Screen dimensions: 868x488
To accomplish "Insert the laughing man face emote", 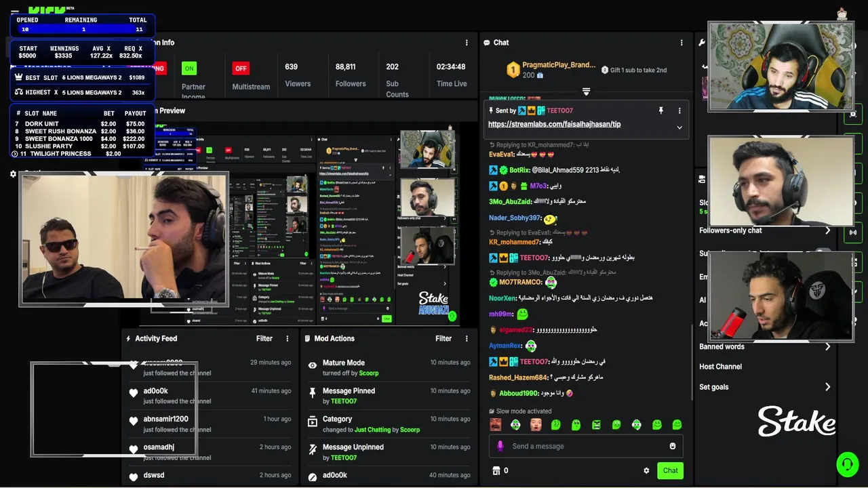I will pyautogui.click(x=495, y=425).
